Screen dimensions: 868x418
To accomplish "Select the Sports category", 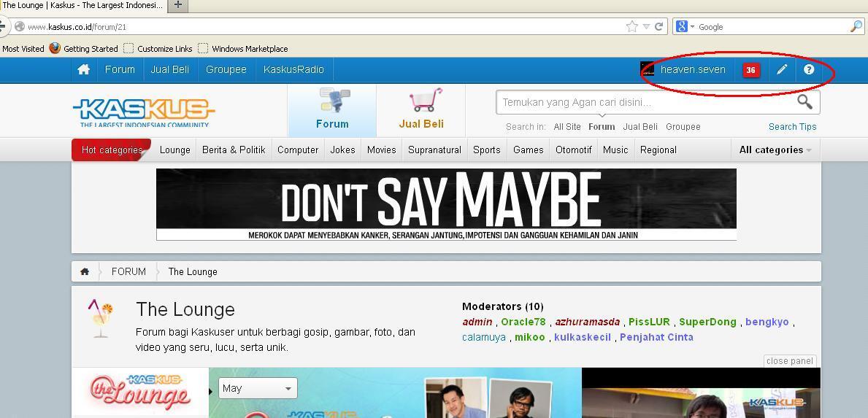I will coord(487,150).
